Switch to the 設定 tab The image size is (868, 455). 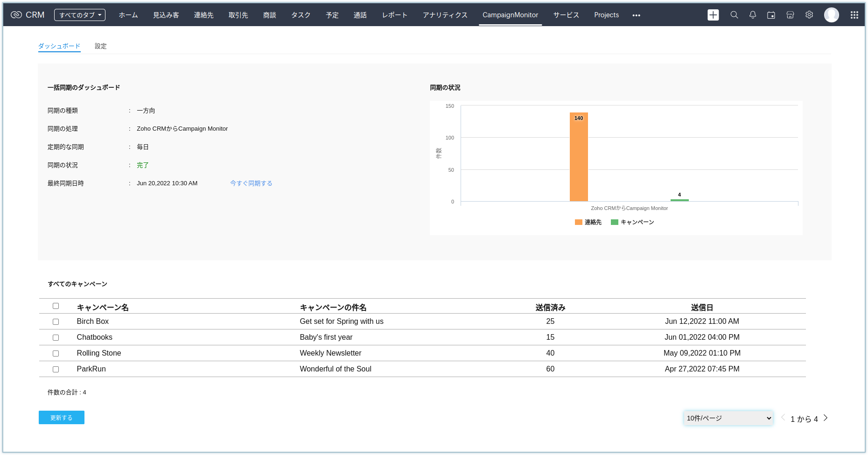100,46
